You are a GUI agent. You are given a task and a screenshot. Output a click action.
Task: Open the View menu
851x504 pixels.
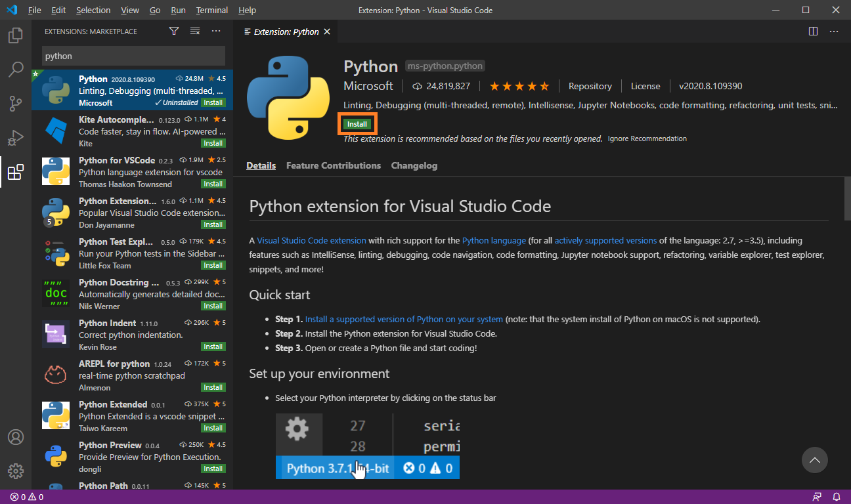[130, 10]
